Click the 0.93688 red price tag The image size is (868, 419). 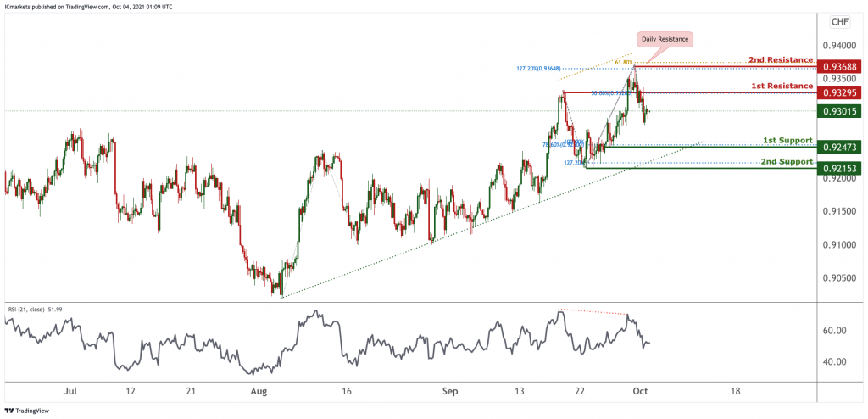tap(839, 66)
